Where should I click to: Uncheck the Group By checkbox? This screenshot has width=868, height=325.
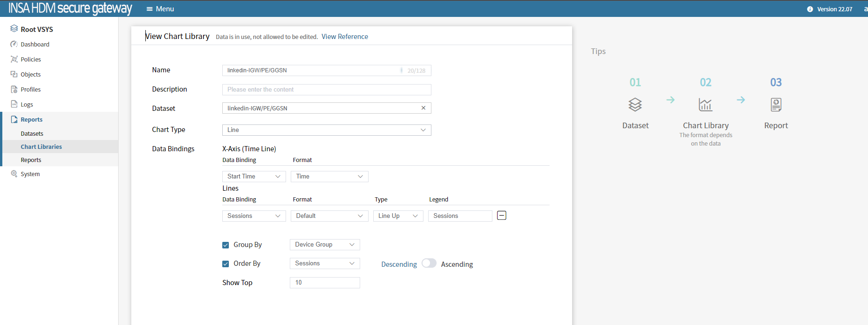click(226, 245)
